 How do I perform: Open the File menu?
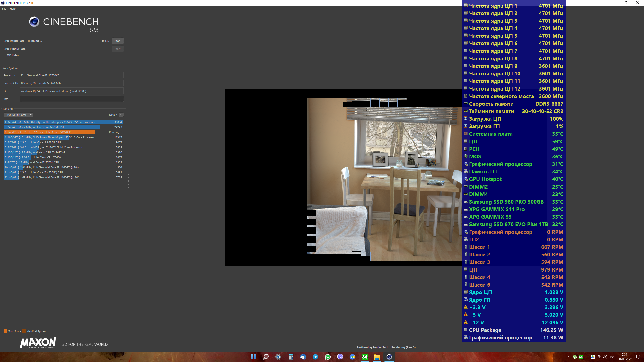[4, 9]
